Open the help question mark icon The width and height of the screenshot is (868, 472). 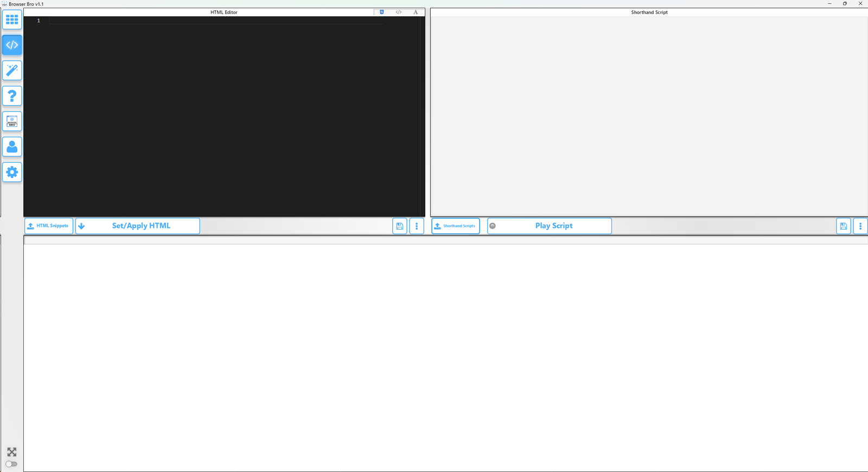pos(12,96)
